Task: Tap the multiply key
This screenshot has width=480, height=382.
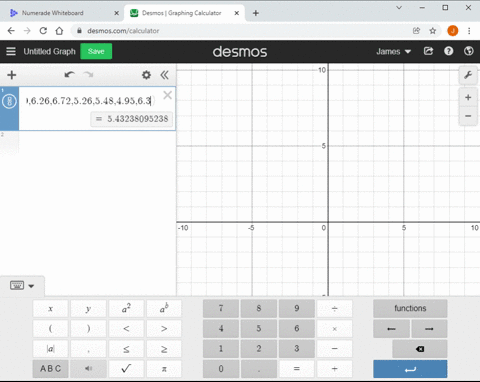Action: 335,329
